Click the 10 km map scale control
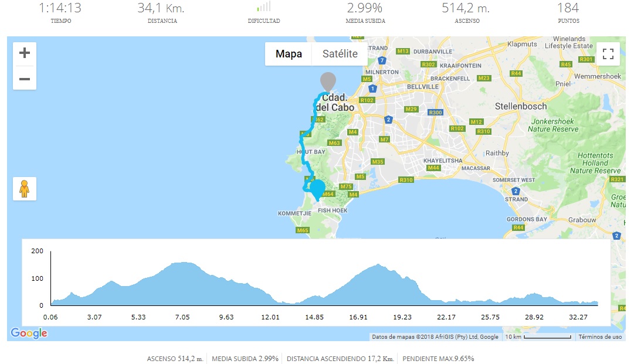This screenshot has height=364, width=634. (538, 337)
